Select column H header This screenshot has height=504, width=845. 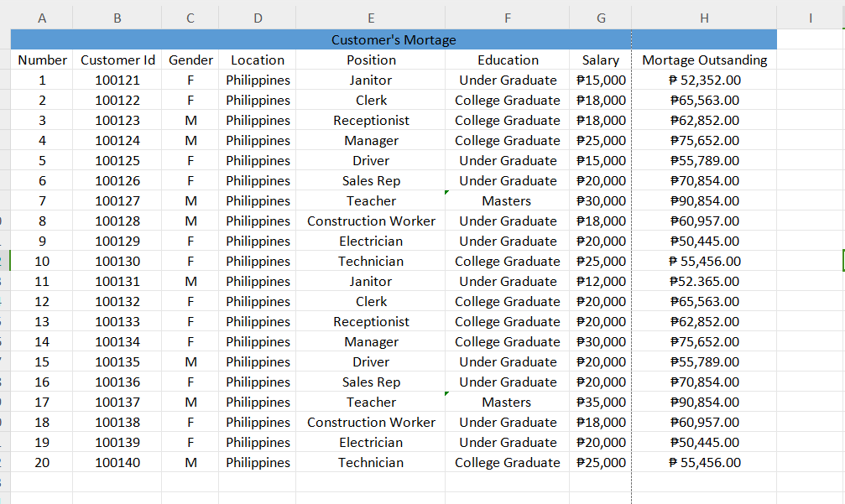[704, 18]
